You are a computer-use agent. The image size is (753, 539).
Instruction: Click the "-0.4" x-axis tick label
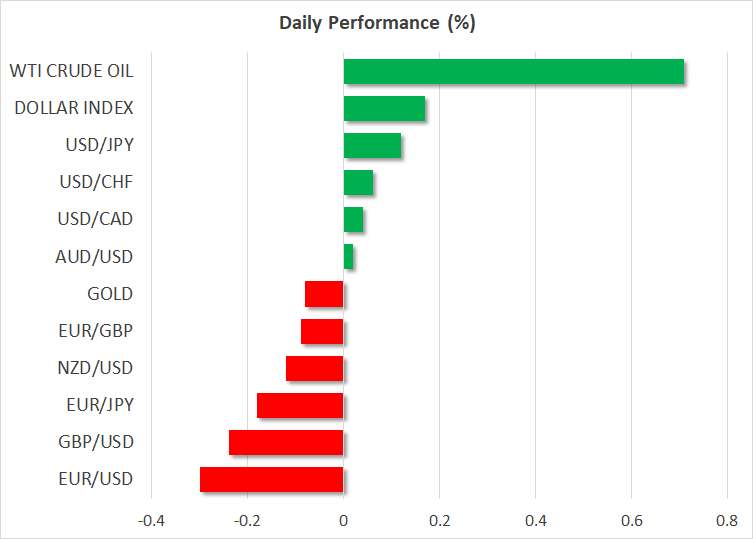tap(151, 520)
